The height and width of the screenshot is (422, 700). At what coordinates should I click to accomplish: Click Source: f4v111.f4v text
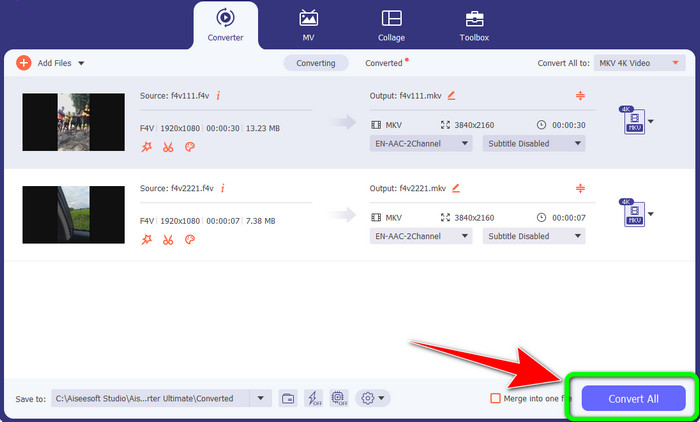(175, 96)
